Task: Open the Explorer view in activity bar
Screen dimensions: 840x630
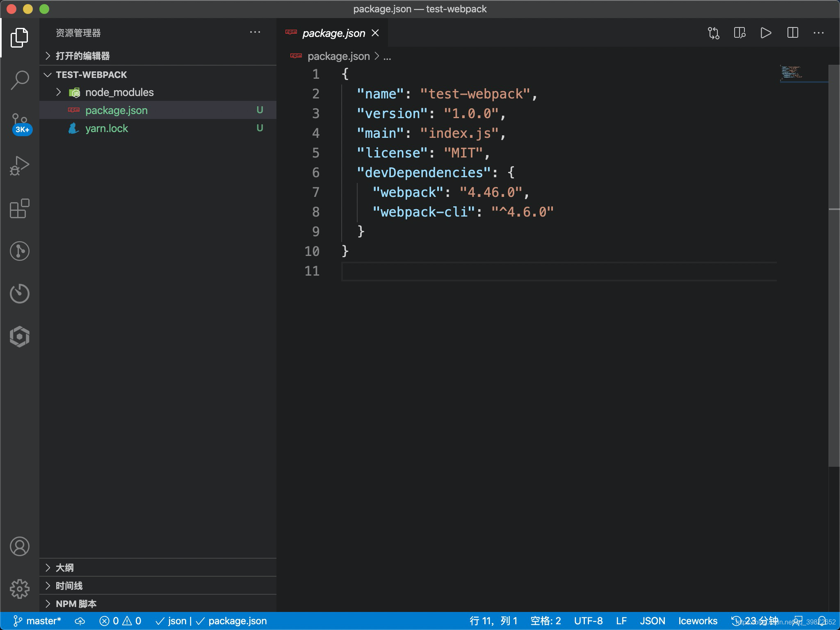Action: pyautogui.click(x=19, y=38)
